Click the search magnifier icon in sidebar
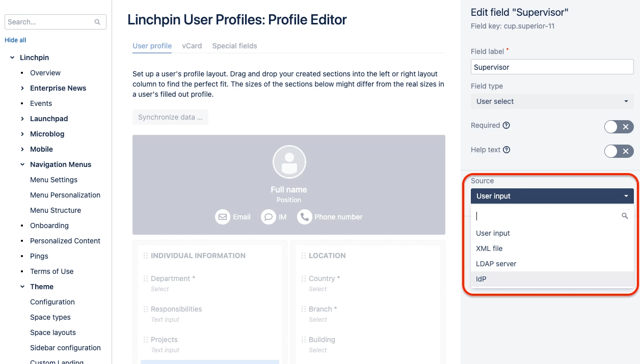The height and width of the screenshot is (364, 640). [x=97, y=22]
